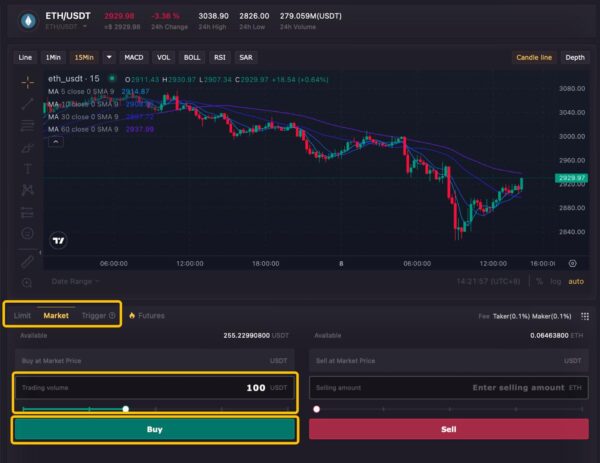Viewport: 600px width, 463px height.
Task: Switch to Candle line chart
Action: (x=534, y=57)
